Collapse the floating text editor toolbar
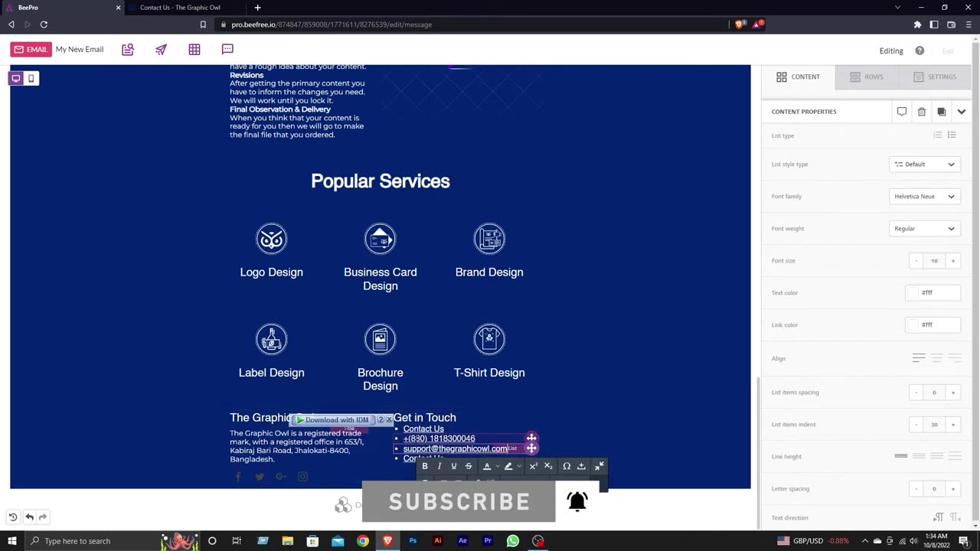This screenshot has width=980, height=551. click(599, 466)
